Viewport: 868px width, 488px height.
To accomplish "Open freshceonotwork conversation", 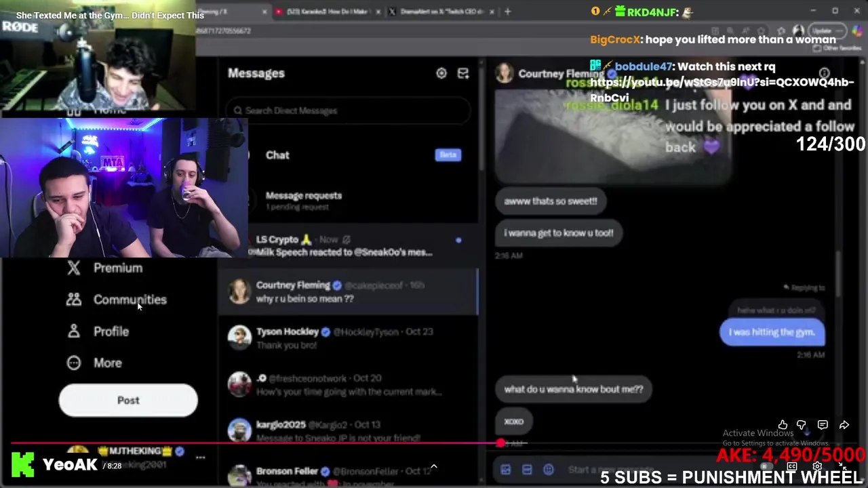I will 348,384.
